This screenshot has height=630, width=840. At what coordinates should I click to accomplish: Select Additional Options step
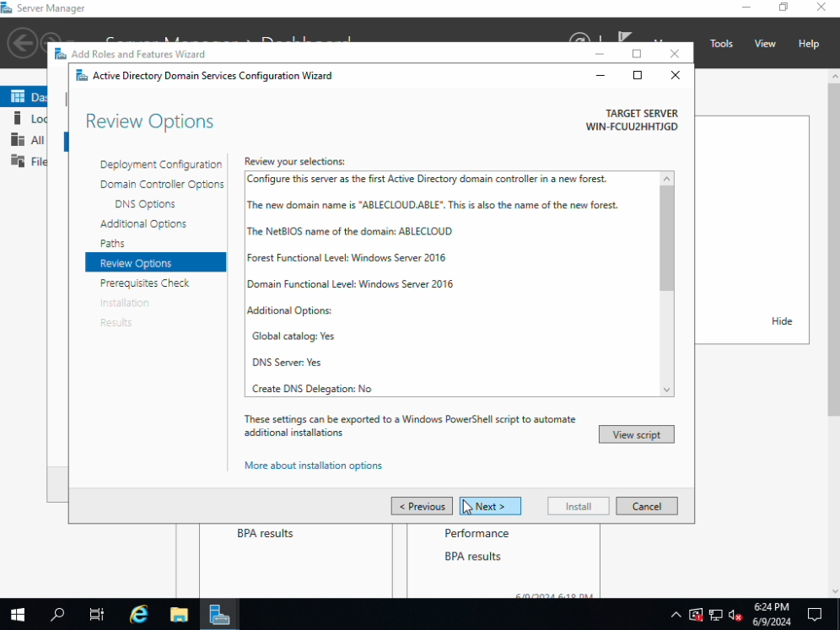tap(143, 224)
